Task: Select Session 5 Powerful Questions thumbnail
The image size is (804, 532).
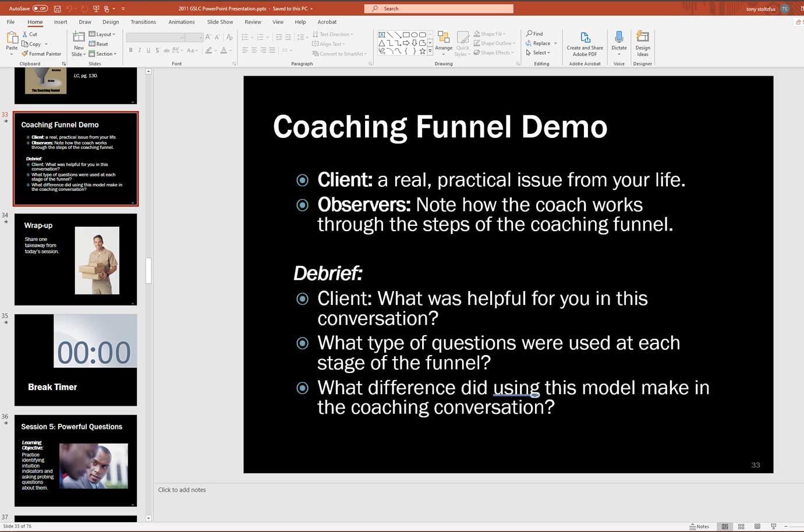Action: (76, 460)
